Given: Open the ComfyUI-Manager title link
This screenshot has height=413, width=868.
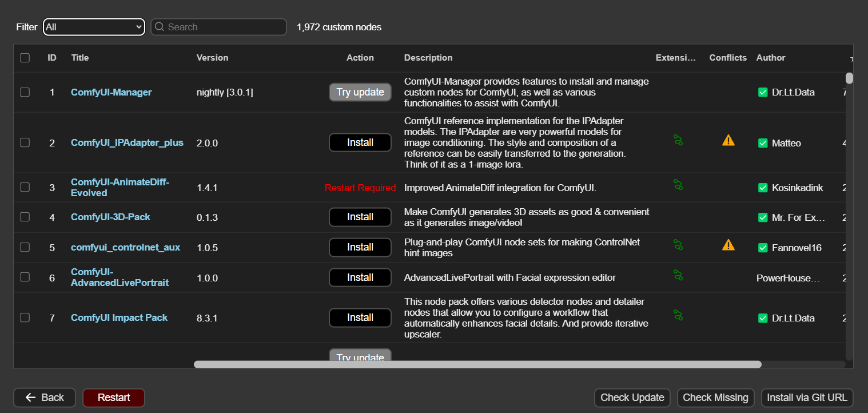Looking at the screenshot, I should (112, 92).
